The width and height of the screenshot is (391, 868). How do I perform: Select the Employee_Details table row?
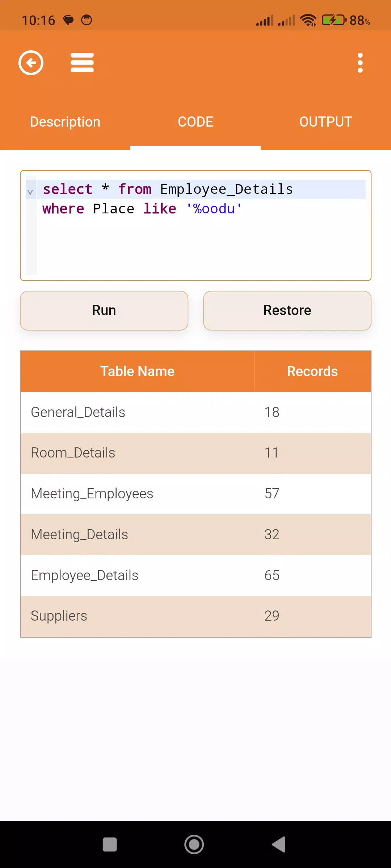(x=196, y=575)
